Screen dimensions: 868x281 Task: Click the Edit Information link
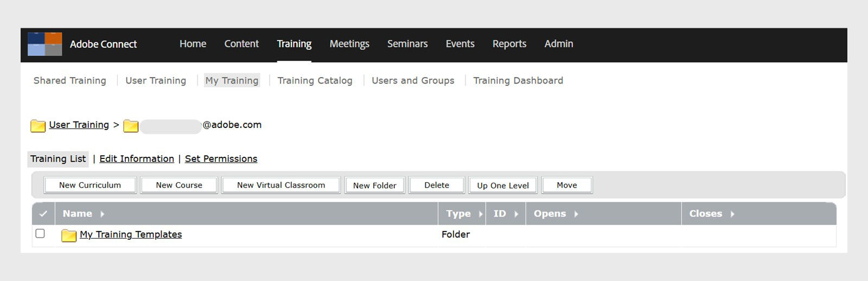point(137,159)
